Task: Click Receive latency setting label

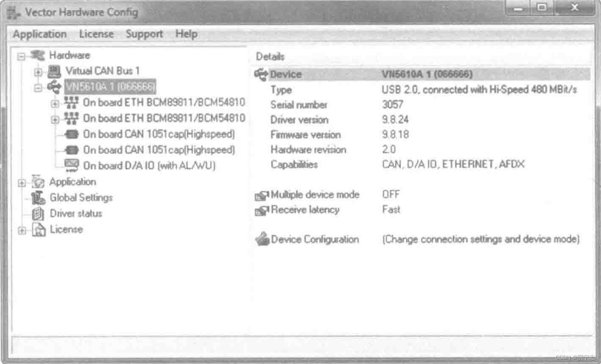Action: pyautogui.click(x=305, y=210)
